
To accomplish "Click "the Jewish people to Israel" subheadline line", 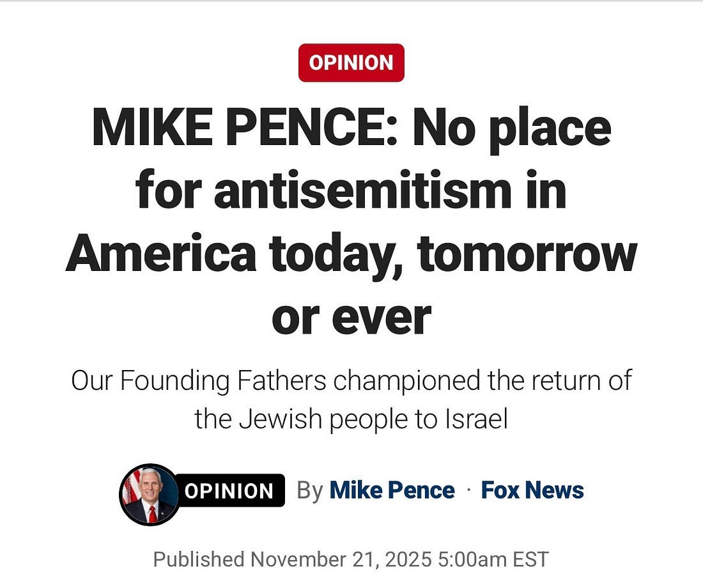I will point(351,419).
